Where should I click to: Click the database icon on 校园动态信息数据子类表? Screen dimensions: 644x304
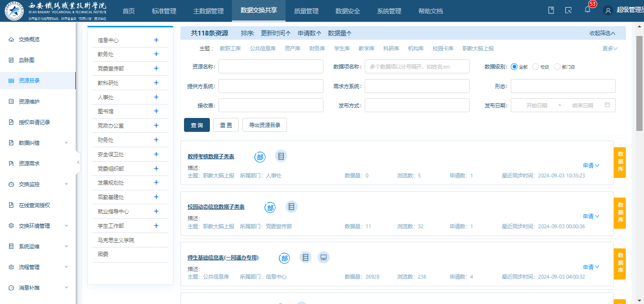(291, 207)
